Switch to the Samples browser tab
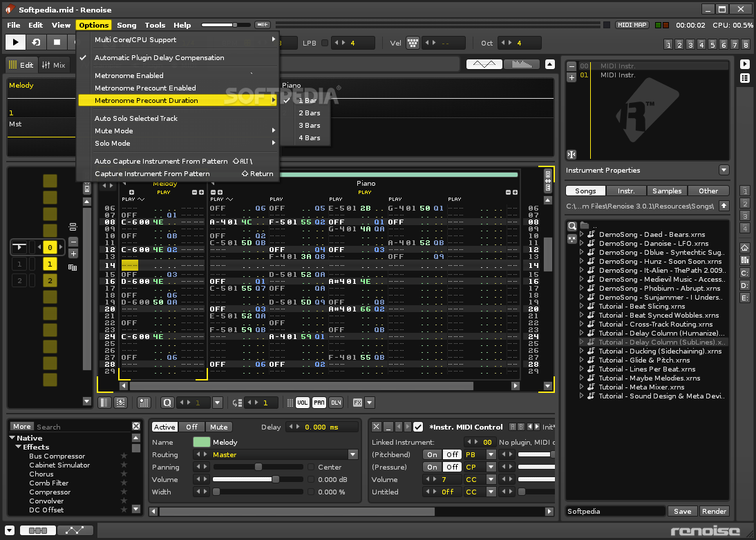Viewport: 756px width, 540px height. 667,191
